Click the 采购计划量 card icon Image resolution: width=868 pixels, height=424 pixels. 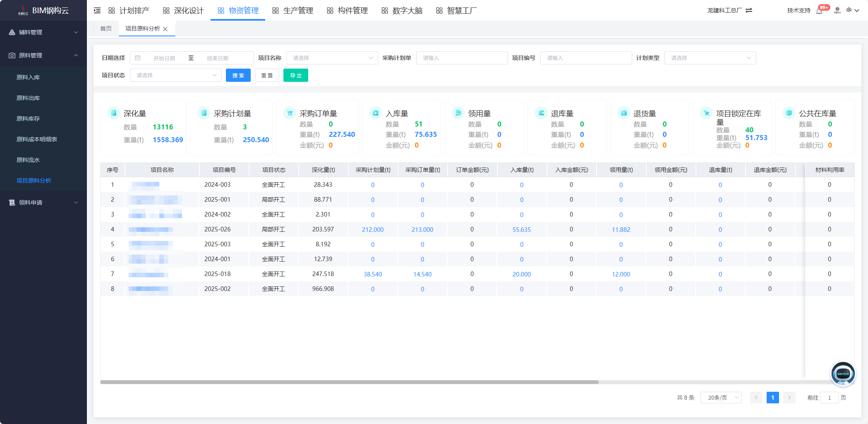pyautogui.click(x=204, y=113)
